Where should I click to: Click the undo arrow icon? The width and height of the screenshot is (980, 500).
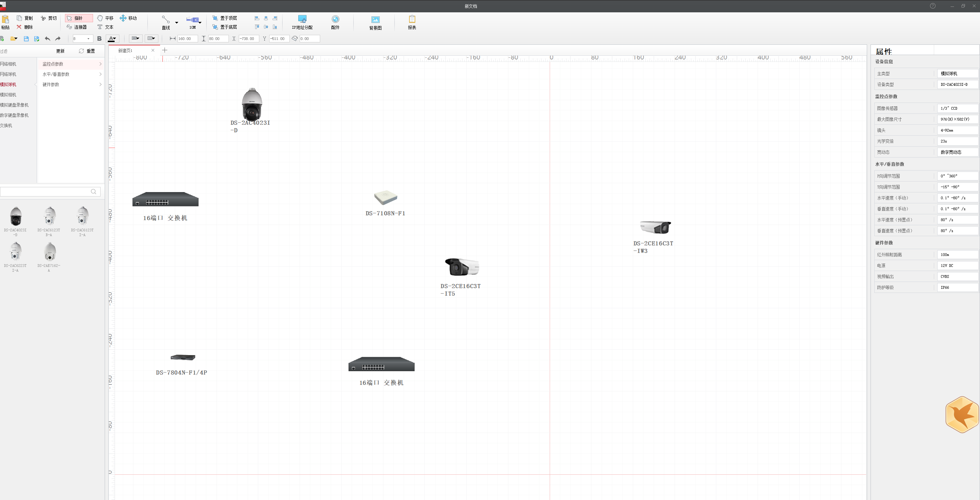coord(48,39)
